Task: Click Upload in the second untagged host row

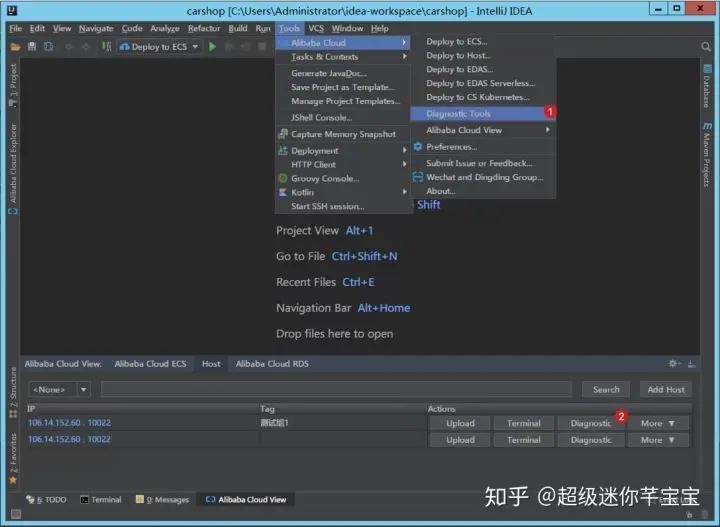Action: click(x=460, y=440)
